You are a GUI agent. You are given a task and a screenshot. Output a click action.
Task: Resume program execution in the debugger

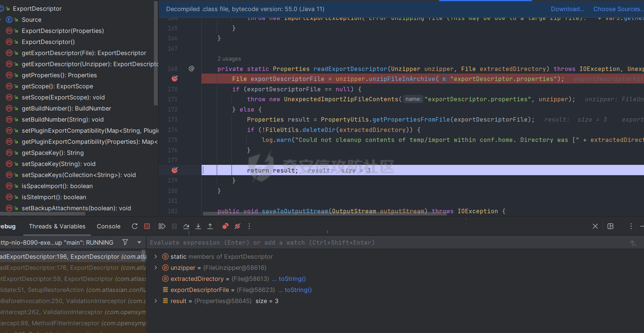pos(162,226)
